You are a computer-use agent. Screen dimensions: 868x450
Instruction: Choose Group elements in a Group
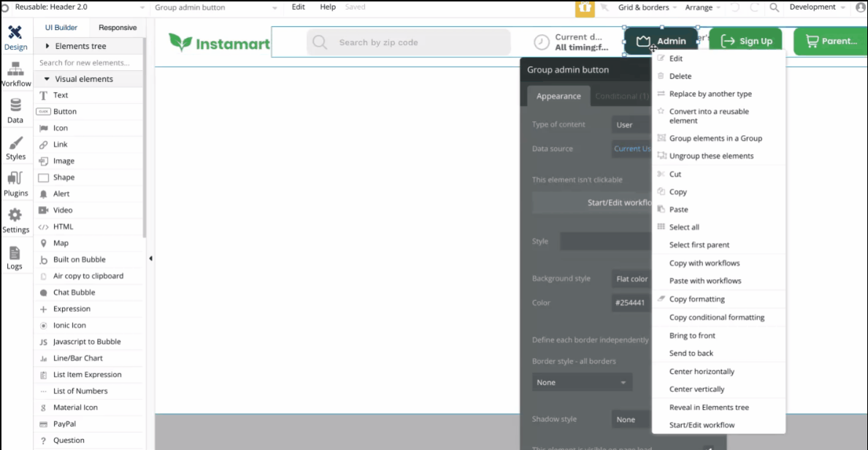(718, 138)
